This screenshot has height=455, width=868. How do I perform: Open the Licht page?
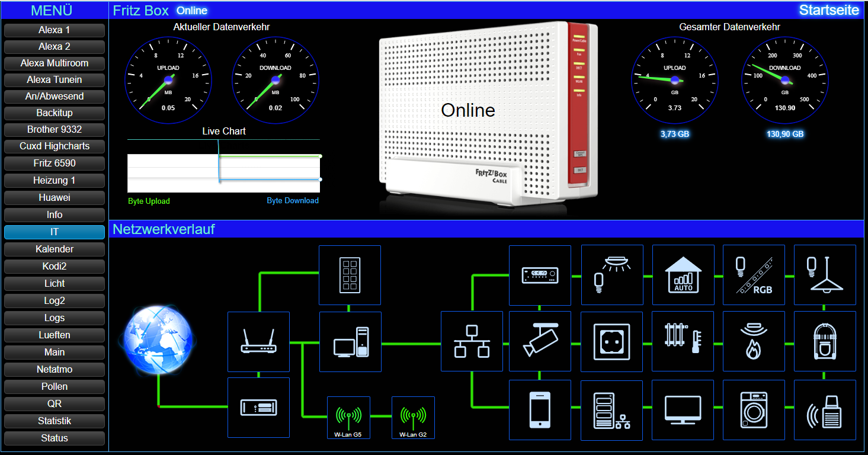pyautogui.click(x=55, y=283)
